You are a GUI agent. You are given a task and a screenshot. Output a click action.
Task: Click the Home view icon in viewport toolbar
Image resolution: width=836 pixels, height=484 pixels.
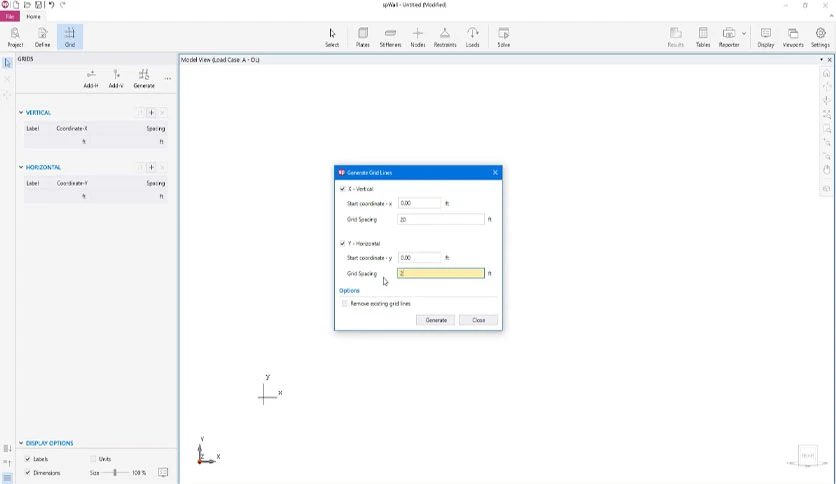coord(826,73)
